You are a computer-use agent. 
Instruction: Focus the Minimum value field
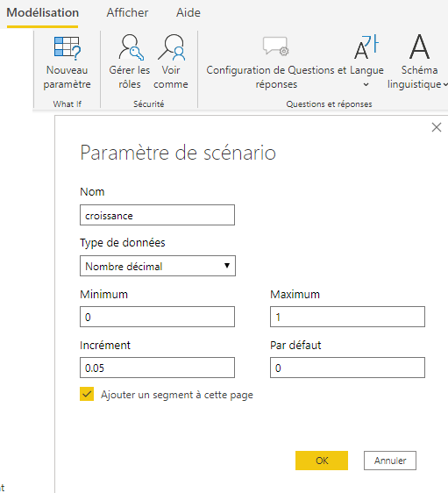click(x=158, y=317)
